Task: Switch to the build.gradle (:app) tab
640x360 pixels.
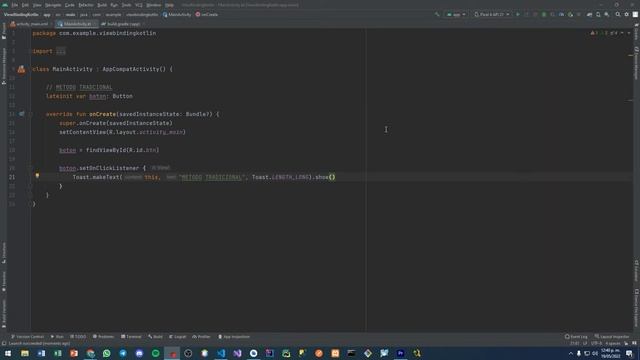Action: pos(122,24)
